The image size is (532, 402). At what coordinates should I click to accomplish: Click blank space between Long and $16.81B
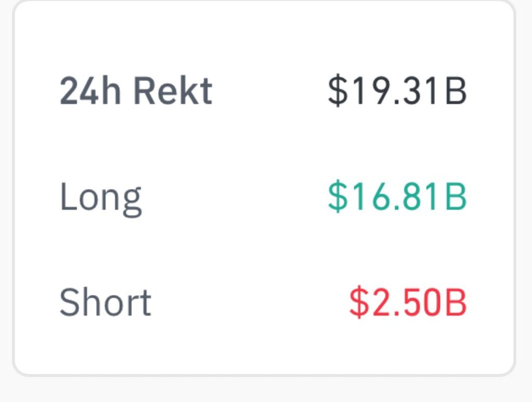point(234,197)
